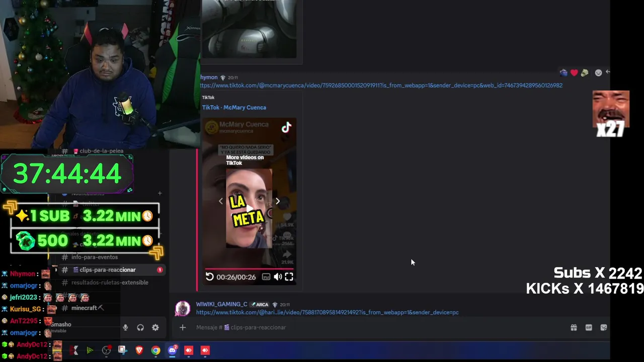
Task: Go to the next TikTok video arrow
Action: tap(277, 201)
